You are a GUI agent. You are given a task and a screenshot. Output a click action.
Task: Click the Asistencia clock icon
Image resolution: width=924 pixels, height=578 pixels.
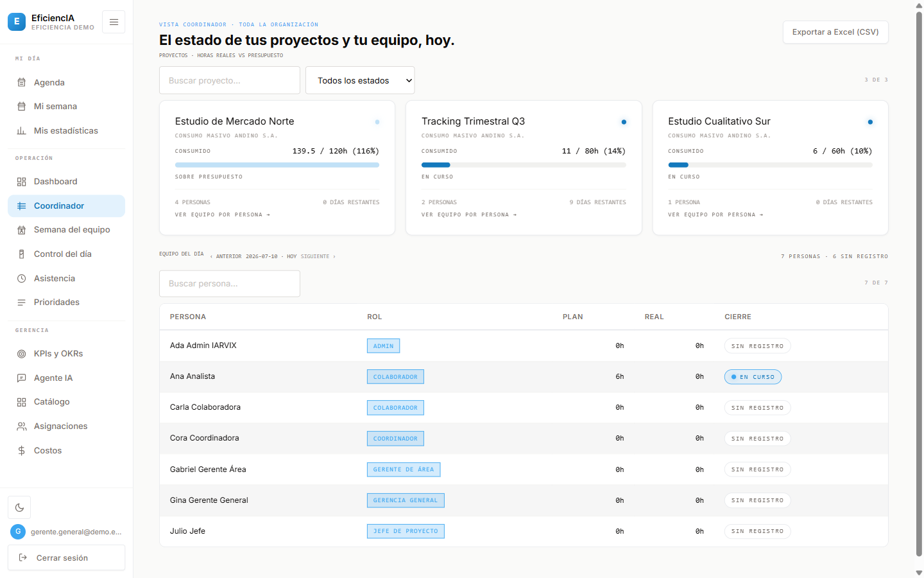click(21, 279)
